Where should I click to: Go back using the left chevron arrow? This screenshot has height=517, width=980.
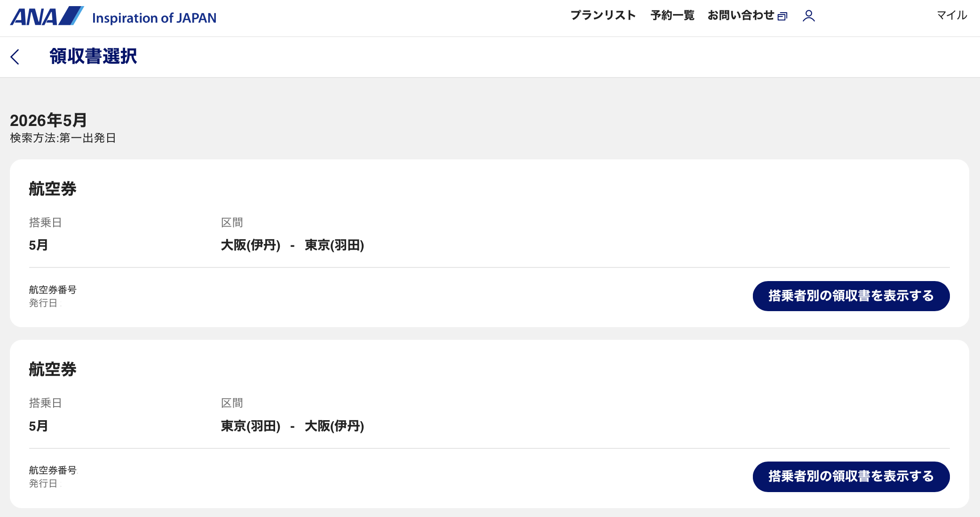15,57
